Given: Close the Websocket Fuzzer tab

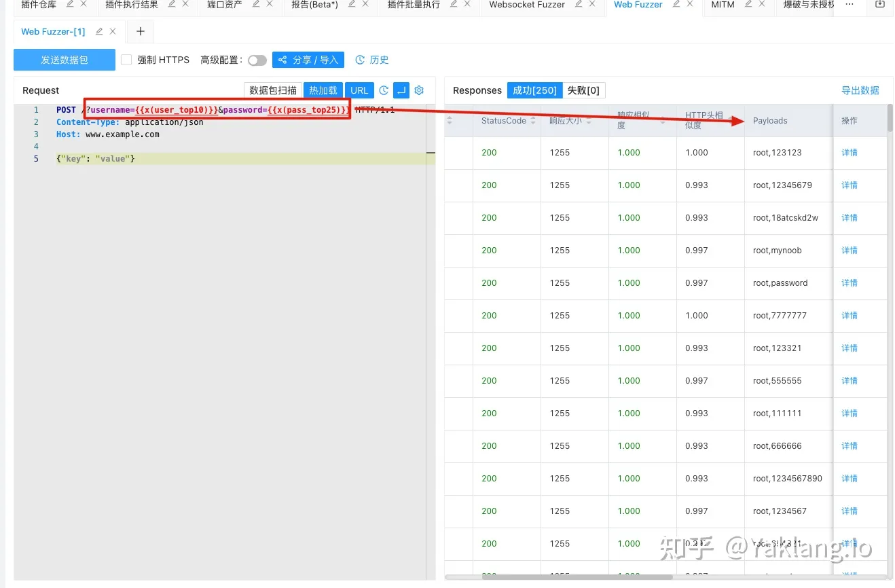Looking at the screenshot, I should pyautogui.click(x=592, y=4).
